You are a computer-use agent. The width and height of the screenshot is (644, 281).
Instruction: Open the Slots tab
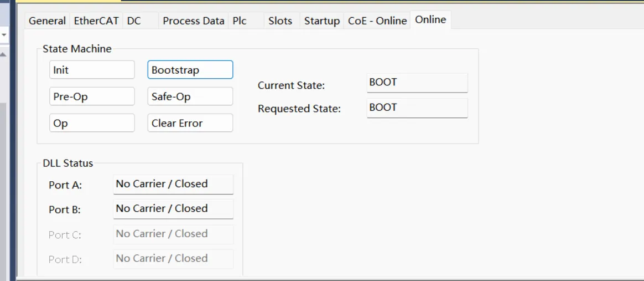[x=281, y=21]
